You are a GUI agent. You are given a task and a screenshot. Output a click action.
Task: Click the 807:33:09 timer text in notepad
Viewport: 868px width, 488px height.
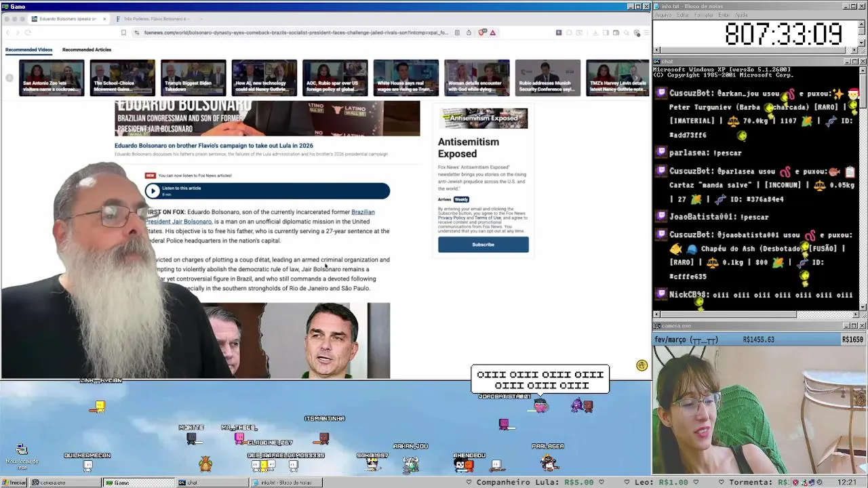[x=783, y=34]
